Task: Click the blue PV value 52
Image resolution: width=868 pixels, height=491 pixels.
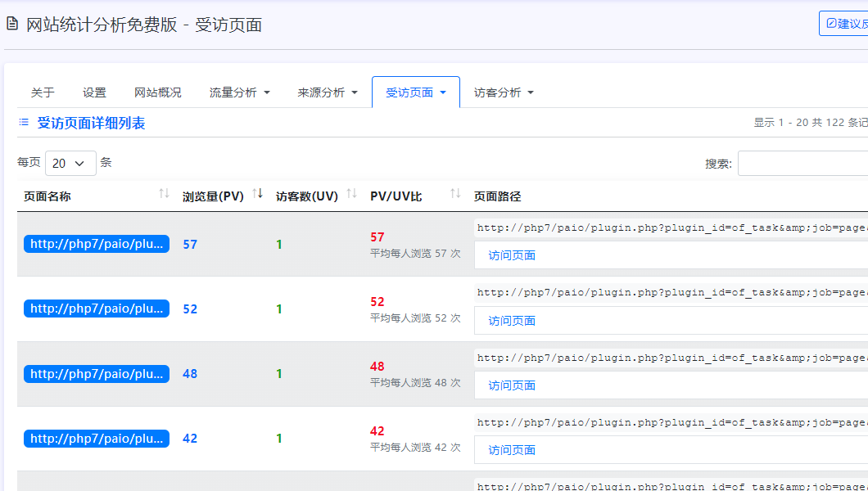Action: (x=190, y=309)
